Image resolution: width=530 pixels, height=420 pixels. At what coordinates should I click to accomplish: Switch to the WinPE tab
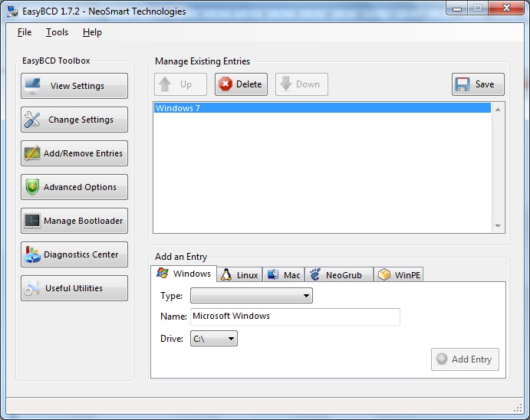399,275
